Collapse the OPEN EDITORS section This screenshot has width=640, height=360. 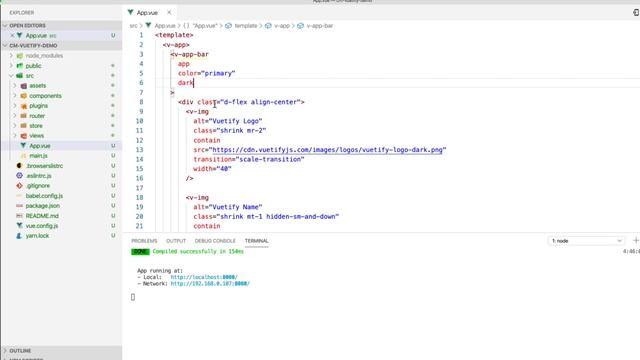[x=5, y=25]
